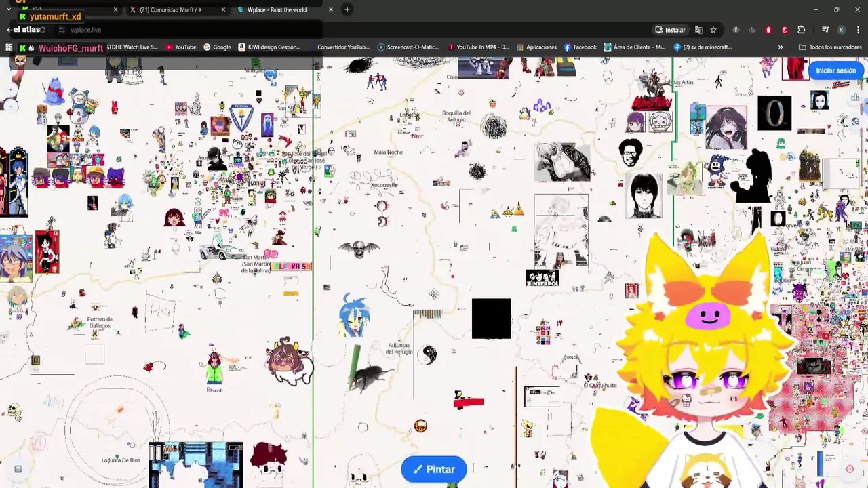Open the translate page icon
This screenshot has height=488, width=868.
(x=698, y=30)
